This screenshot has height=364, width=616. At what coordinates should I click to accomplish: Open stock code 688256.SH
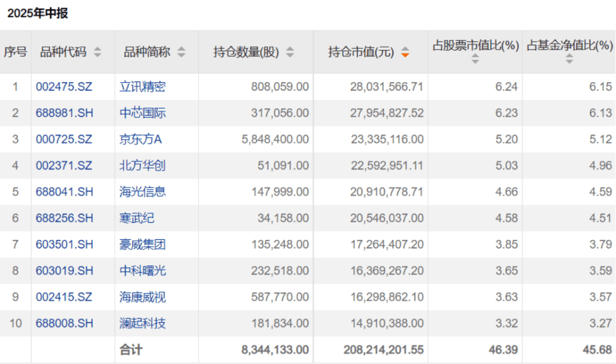pos(64,218)
